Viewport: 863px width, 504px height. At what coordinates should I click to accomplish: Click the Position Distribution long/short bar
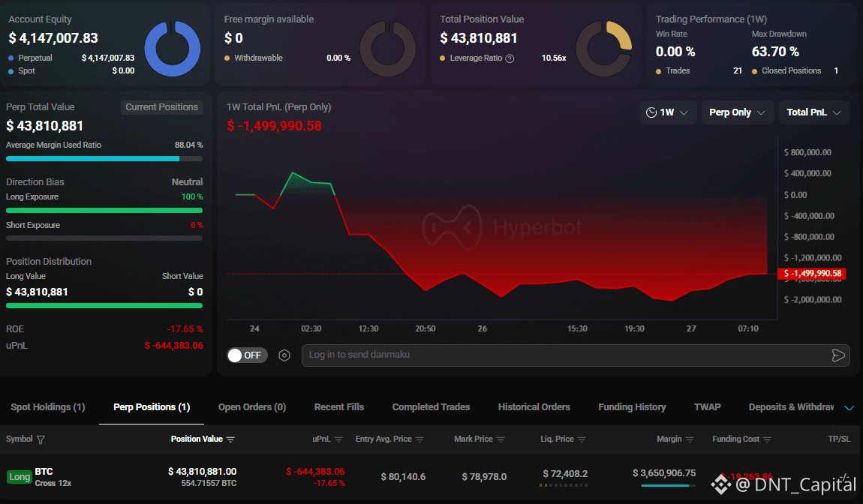pyautogui.click(x=104, y=305)
